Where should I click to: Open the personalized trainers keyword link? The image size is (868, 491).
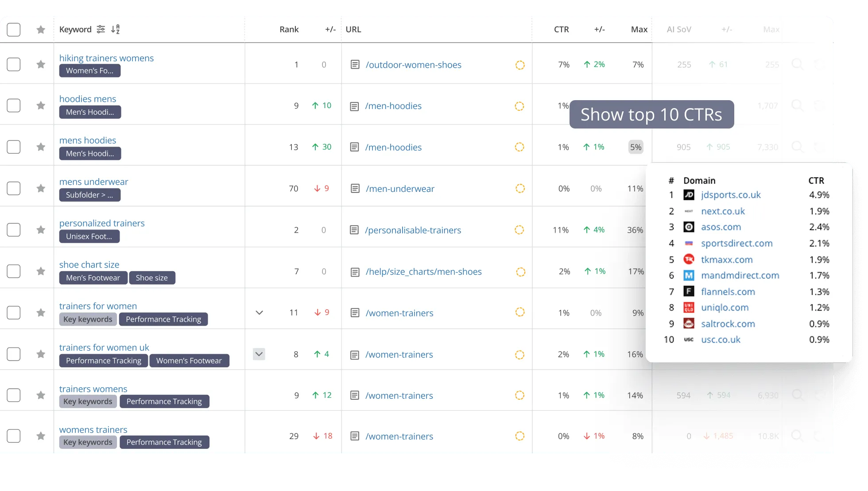pos(102,223)
